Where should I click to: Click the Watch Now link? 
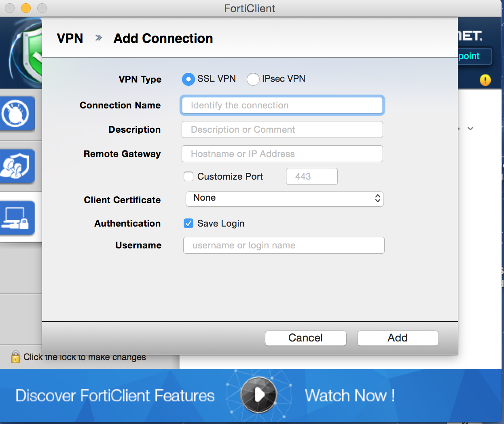[349, 395]
